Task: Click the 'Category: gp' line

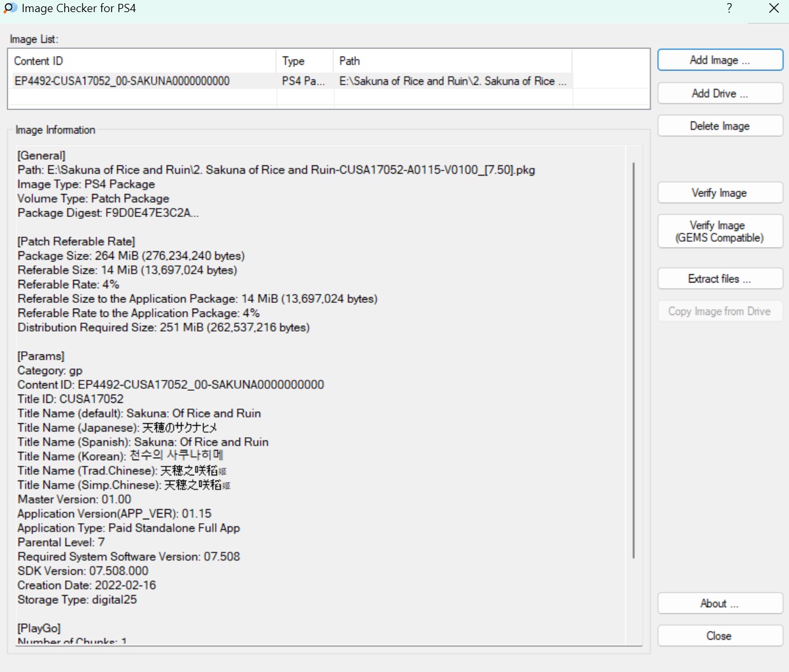Action: click(x=50, y=370)
